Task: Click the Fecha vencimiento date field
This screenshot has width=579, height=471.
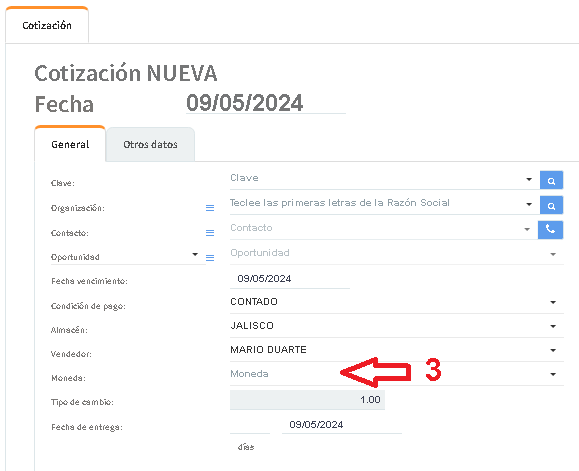Action: tap(290, 279)
